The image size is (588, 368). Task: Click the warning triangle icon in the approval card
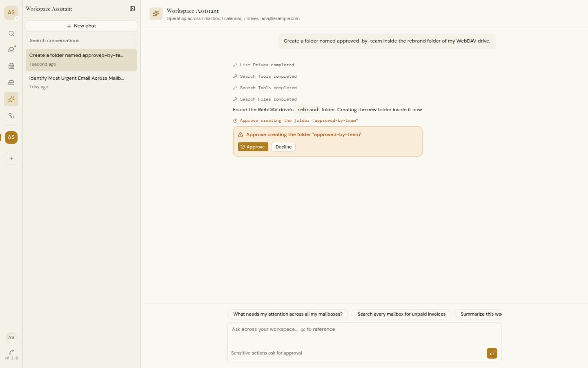click(x=241, y=135)
